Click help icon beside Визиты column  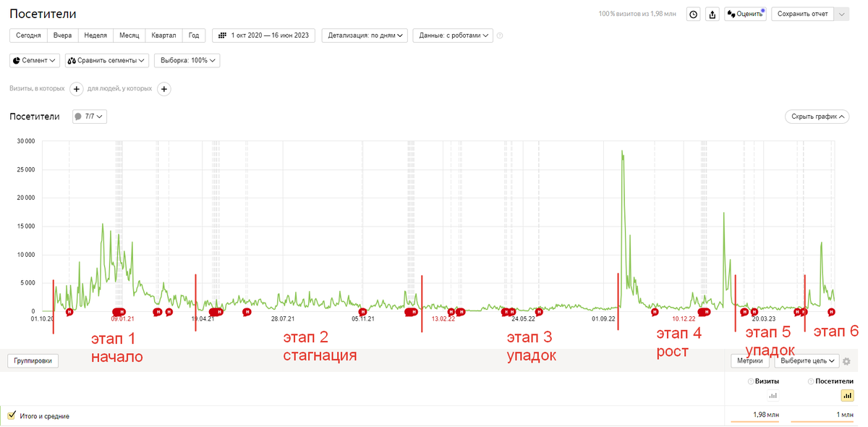[751, 381]
